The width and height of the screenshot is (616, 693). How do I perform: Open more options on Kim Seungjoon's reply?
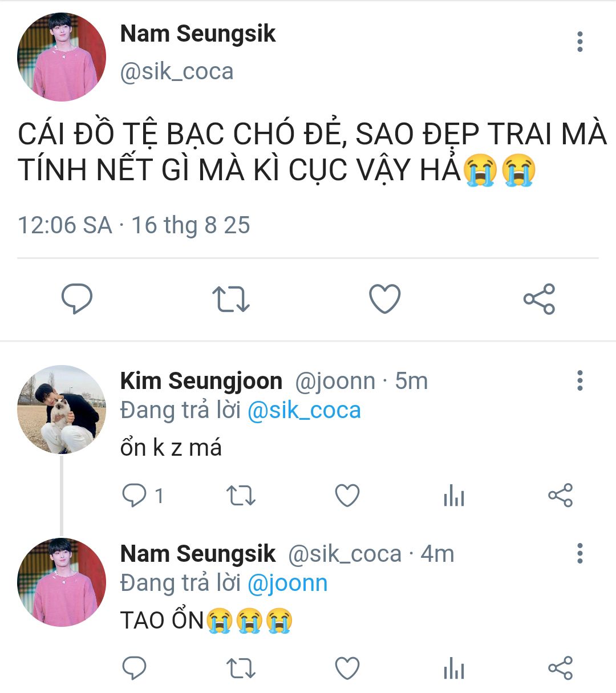[x=579, y=380]
